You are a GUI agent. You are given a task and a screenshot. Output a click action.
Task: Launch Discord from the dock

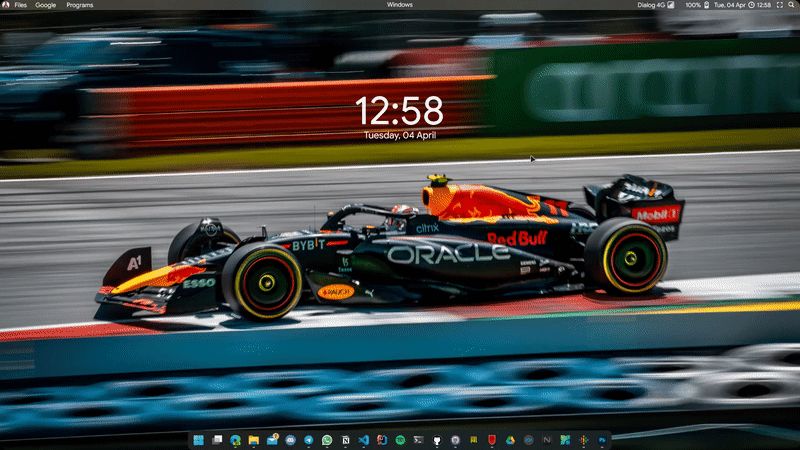[x=290, y=440]
